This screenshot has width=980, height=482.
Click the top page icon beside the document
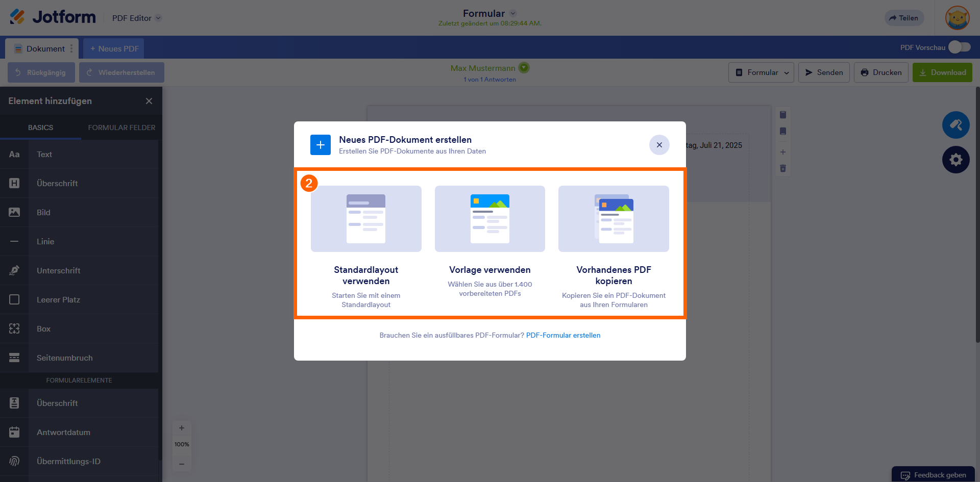[x=783, y=115]
